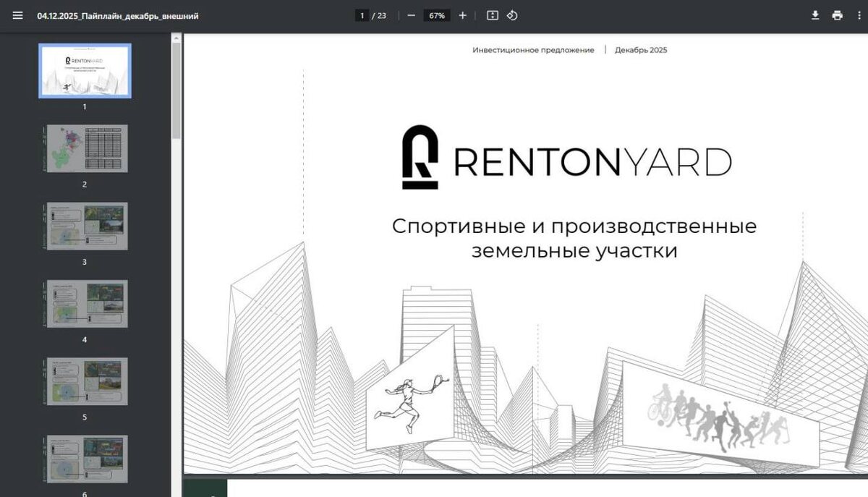
Task: Open page 2 thumbnail
Action: coord(88,148)
